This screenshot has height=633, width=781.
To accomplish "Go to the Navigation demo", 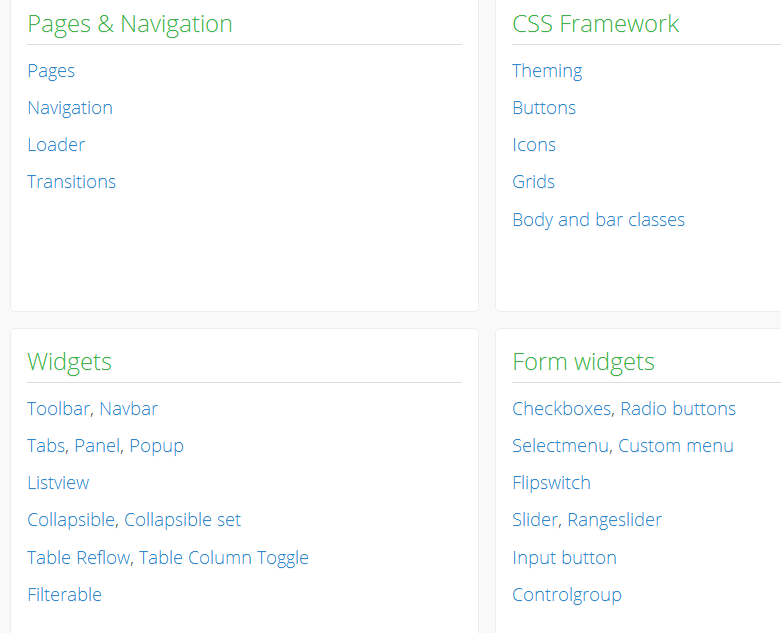I will coord(70,108).
